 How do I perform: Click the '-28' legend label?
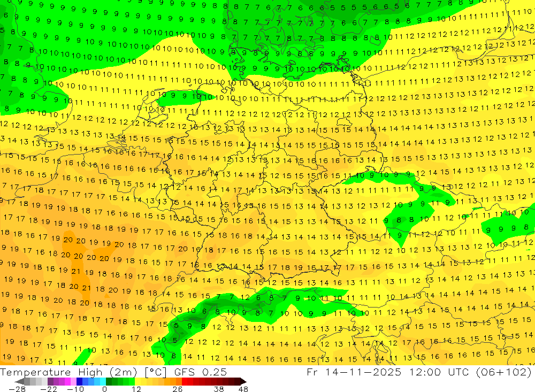click(x=17, y=389)
